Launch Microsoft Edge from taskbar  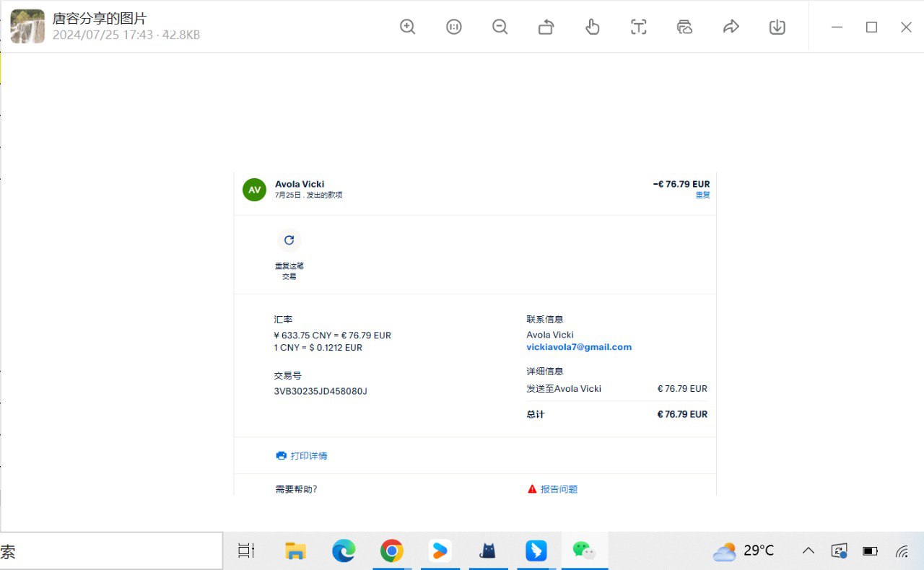click(344, 551)
